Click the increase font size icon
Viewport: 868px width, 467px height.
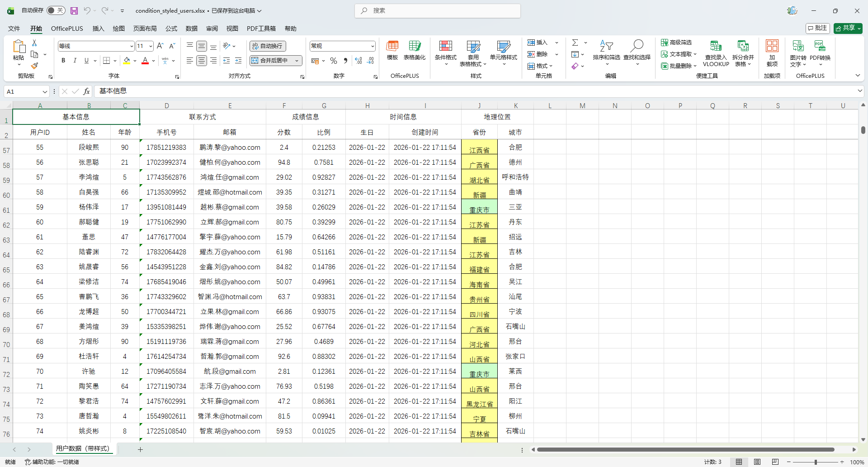point(160,46)
